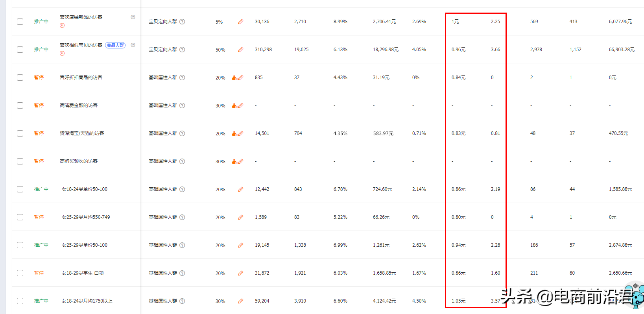Click help icon beside 宝贝定向人群 in first row
Viewport: 644px width, 314px height.
(x=182, y=22)
